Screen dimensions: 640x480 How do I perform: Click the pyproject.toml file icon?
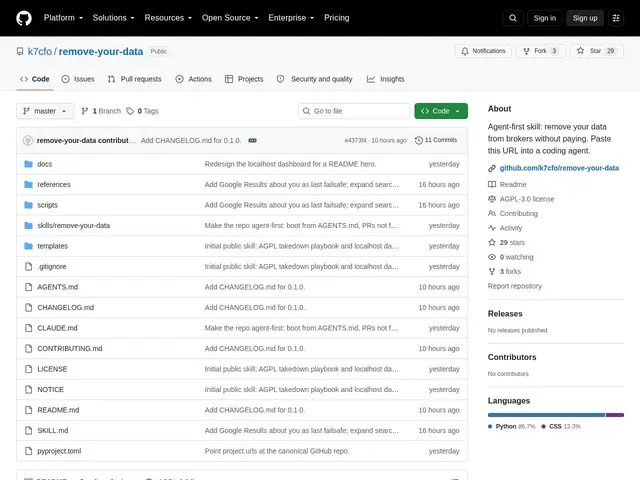pos(28,451)
